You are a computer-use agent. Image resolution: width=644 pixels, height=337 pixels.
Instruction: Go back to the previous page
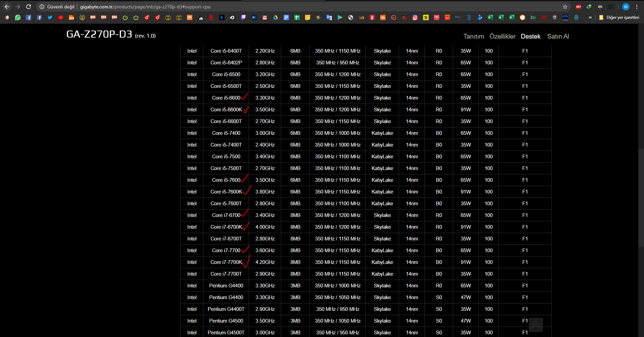7,7
